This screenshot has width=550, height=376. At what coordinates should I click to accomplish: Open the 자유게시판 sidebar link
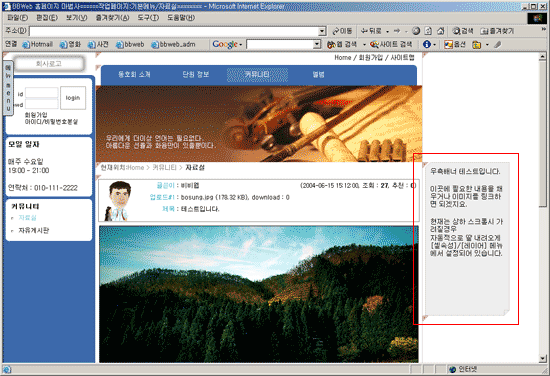[x=34, y=230]
